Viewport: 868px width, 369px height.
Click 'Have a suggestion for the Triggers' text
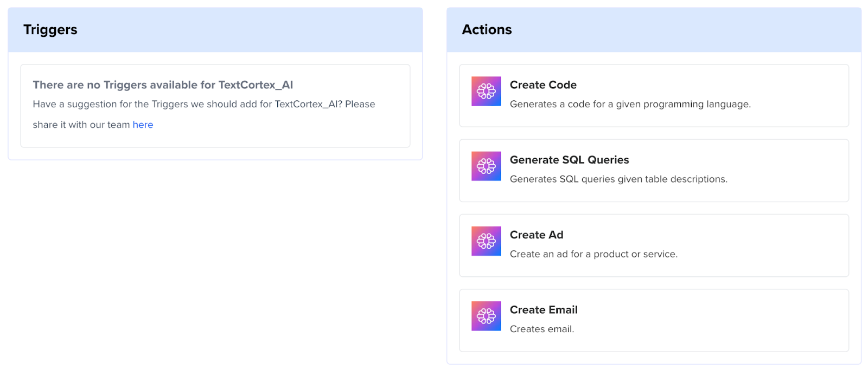point(203,114)
